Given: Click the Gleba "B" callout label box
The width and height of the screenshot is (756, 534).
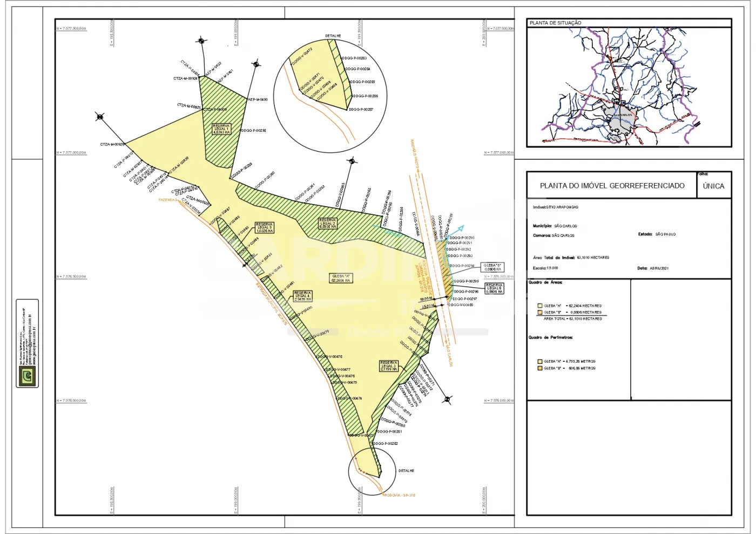Looking at the screenshot, I should click(492, 267).
